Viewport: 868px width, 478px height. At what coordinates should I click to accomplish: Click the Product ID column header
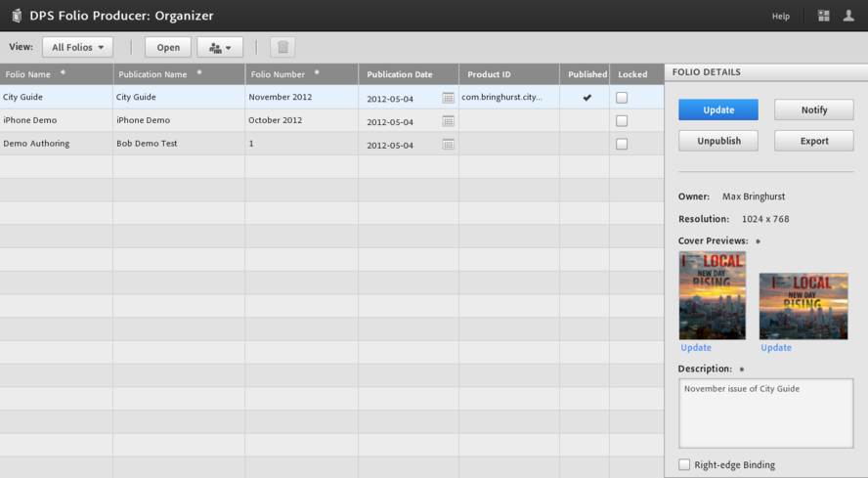[509, 74]
